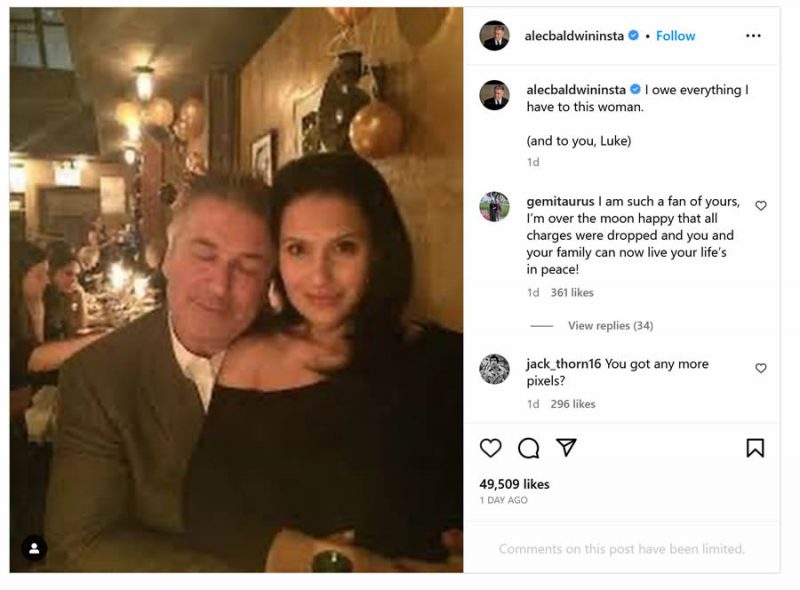
Task: Open alecbaldwininsta username in header
Action: point(574,36)
